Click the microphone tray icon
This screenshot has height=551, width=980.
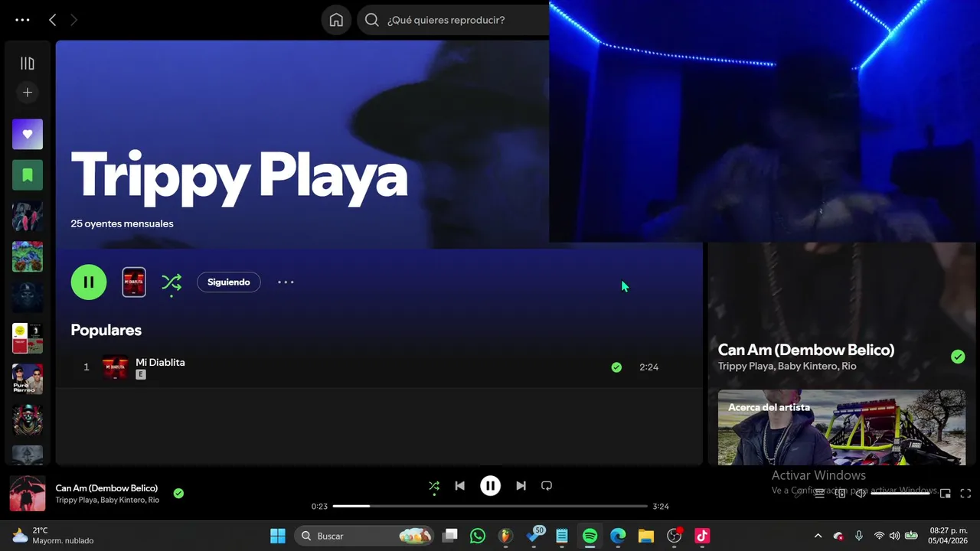(859, 536)
